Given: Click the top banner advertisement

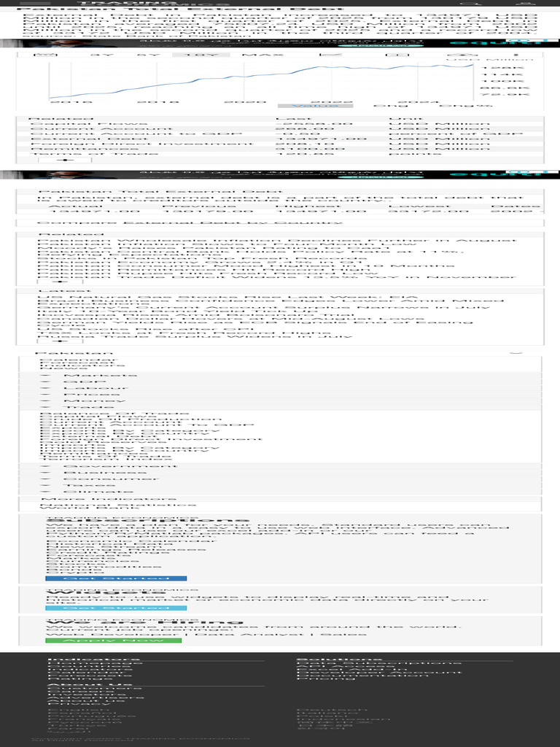Looking at the screenshot, I should click(x=280, y=43).
